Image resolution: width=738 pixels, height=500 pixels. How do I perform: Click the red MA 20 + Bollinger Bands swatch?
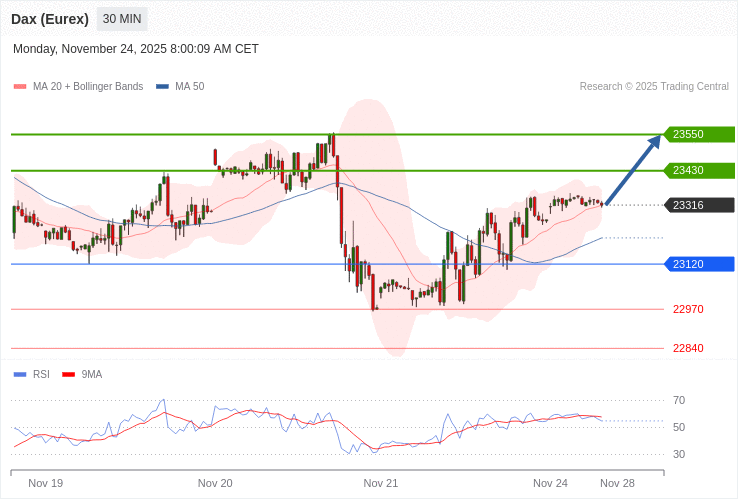(x=19, y=87)
